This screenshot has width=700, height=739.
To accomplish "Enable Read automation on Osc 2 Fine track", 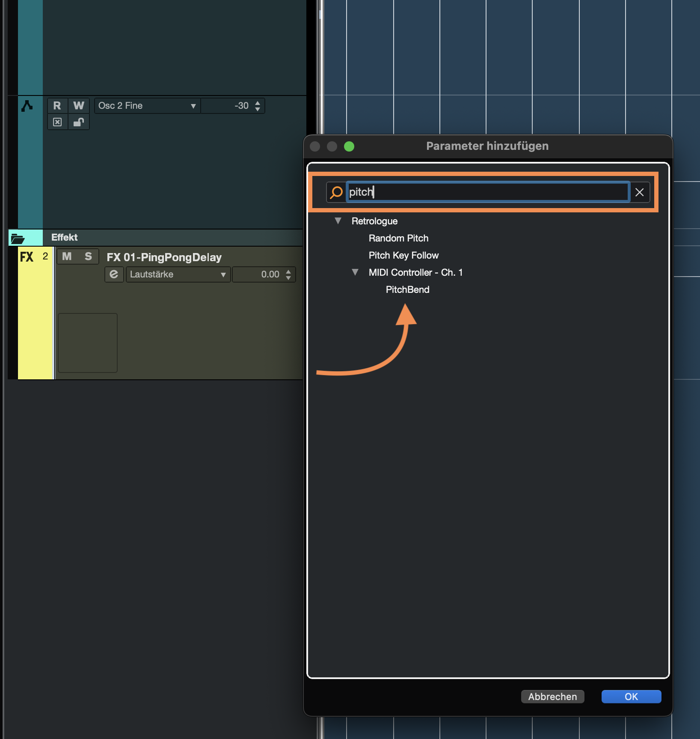I will [x=57, y=106].
